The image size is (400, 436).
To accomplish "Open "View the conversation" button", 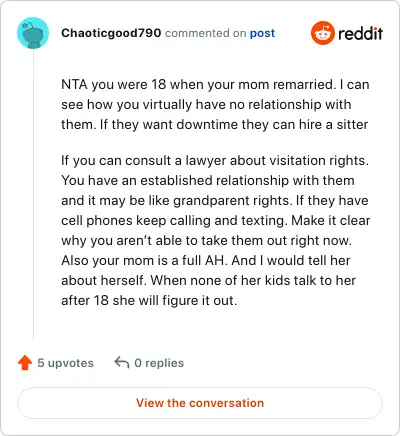I will coord(200,403).
